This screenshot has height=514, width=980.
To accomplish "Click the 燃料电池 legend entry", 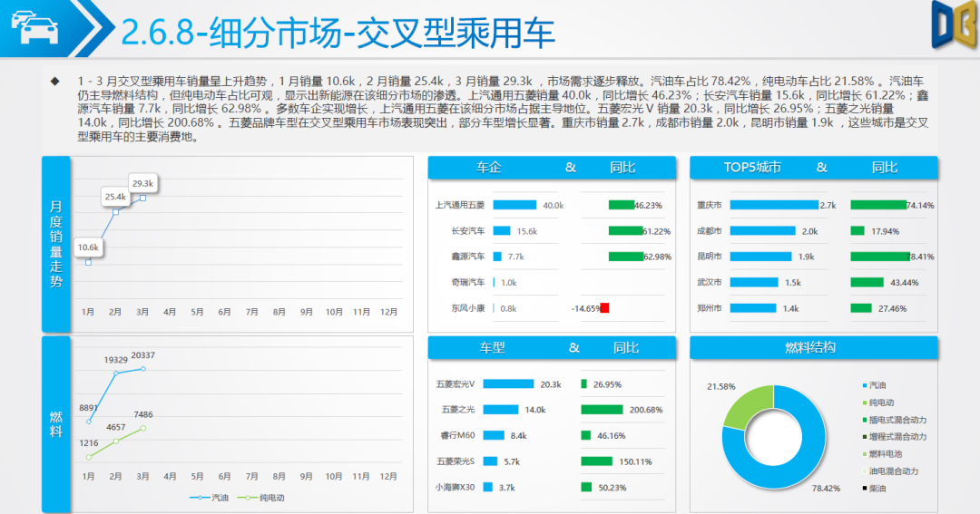I will (883, 454).
